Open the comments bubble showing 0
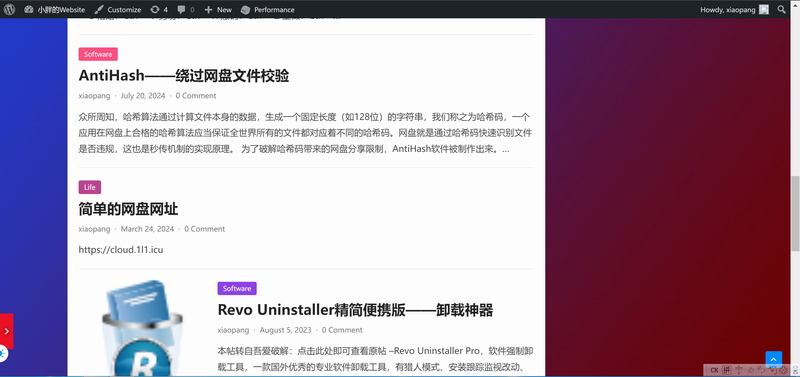Image resolution: width=800 pixels, height=377 pixels. [186, 9]
